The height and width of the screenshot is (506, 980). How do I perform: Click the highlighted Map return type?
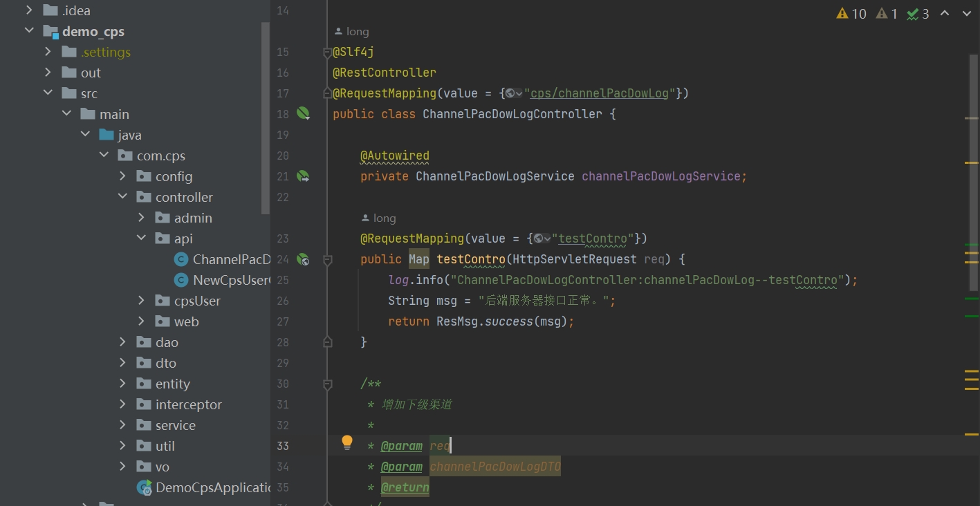coord(419,259)
